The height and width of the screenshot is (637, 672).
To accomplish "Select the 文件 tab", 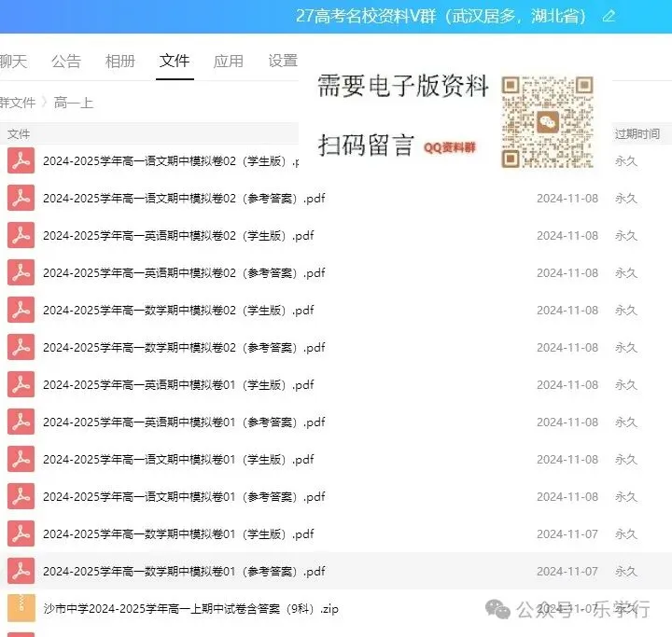I will [x=175, y=61].
